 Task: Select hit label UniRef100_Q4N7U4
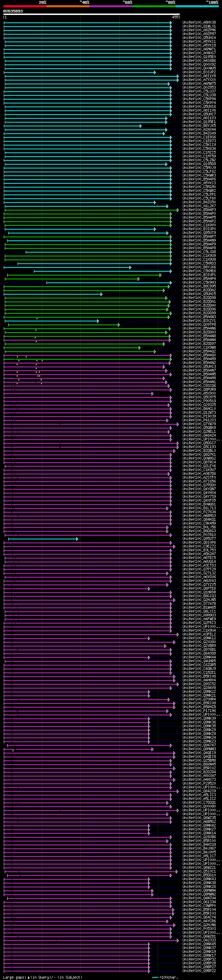point(199,898)
